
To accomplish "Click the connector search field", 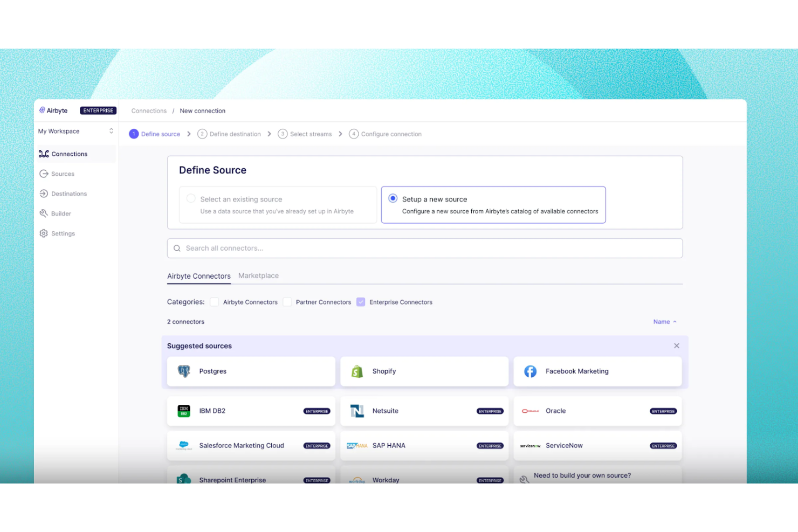I will tap(425, 248).
